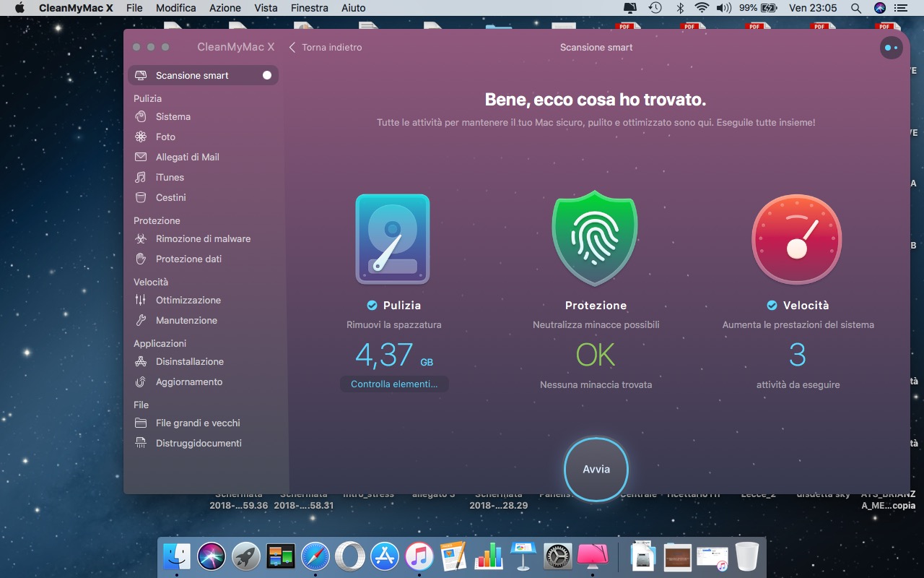Open System Preferences gear in Dock
Image resolution: width=924 pixels, height=578 pixels.
[558, 556]
